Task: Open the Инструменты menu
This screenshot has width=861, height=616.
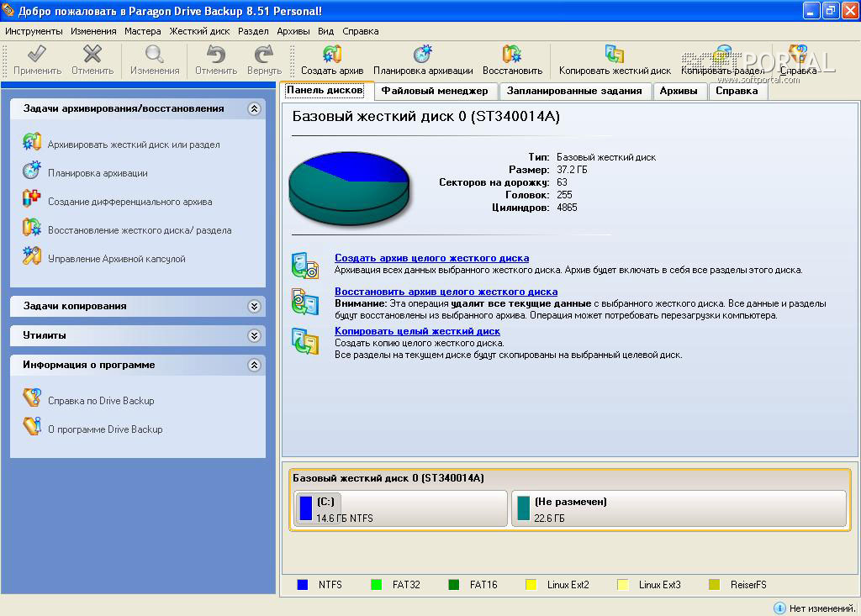Action: click(34, 31)
